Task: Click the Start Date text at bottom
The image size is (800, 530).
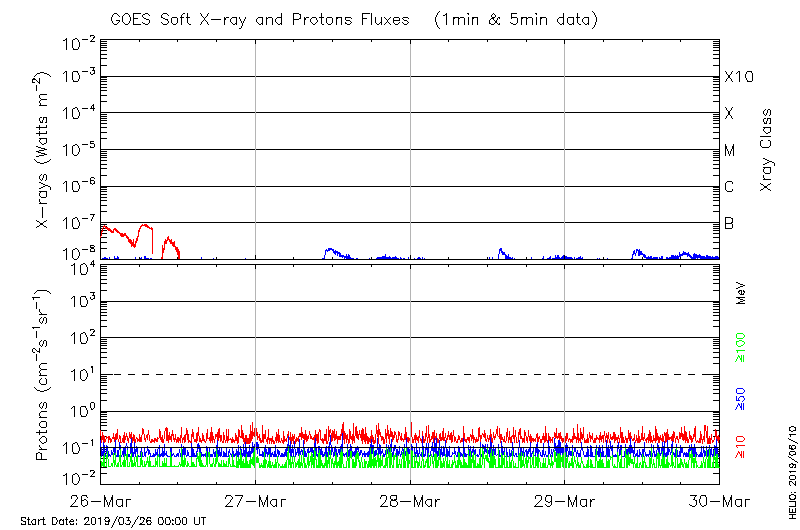Action: point(113,521)
